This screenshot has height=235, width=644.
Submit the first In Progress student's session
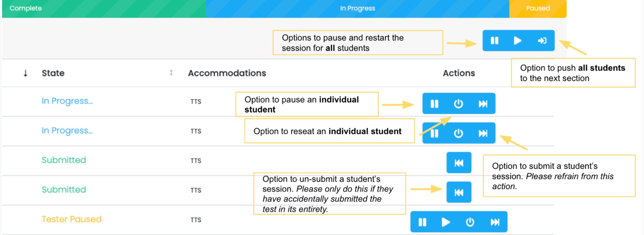click(483, 104)
